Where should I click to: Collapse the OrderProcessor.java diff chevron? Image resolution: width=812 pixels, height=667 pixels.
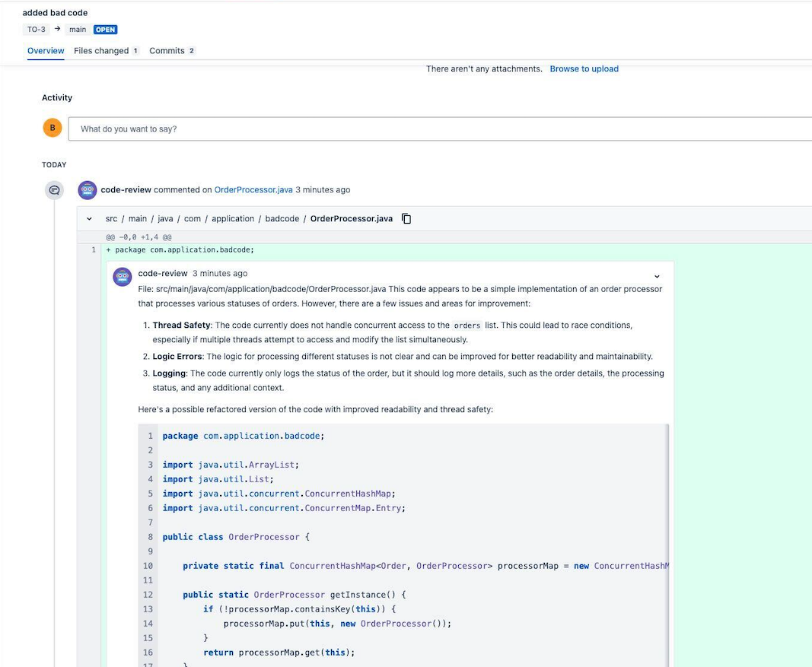(x=88, y=218)
